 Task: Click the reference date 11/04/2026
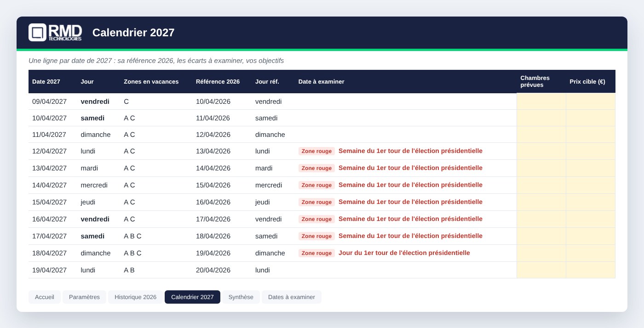pyautogui.click(x=213, y=118)
